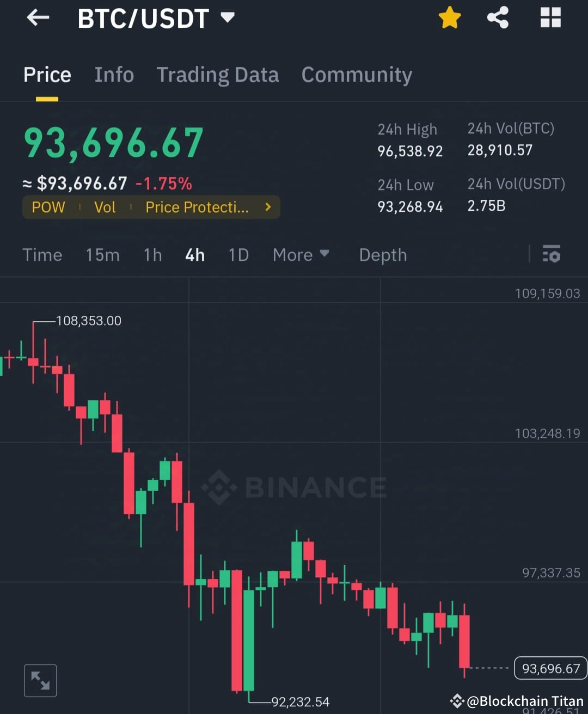Screen dimensions: 588x714
Task: Switch to the Trading Data tab
Action: pyautogui.click(x=218, y=75)
